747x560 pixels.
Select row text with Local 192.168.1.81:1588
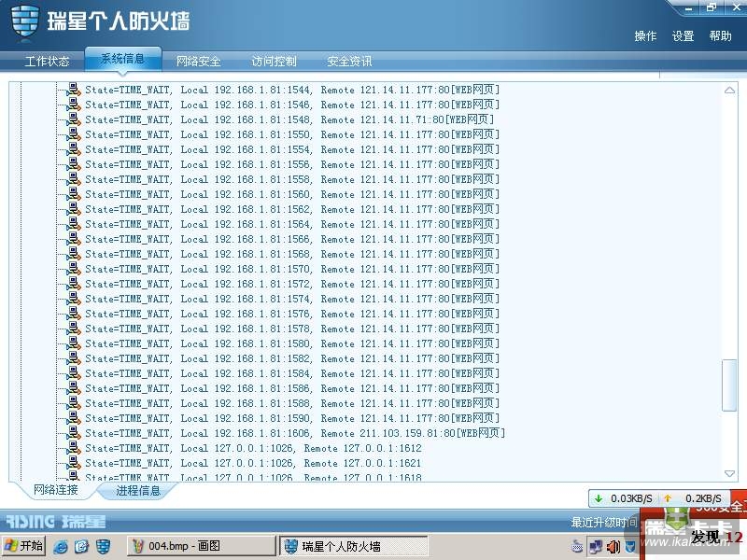tap(292, 403)
